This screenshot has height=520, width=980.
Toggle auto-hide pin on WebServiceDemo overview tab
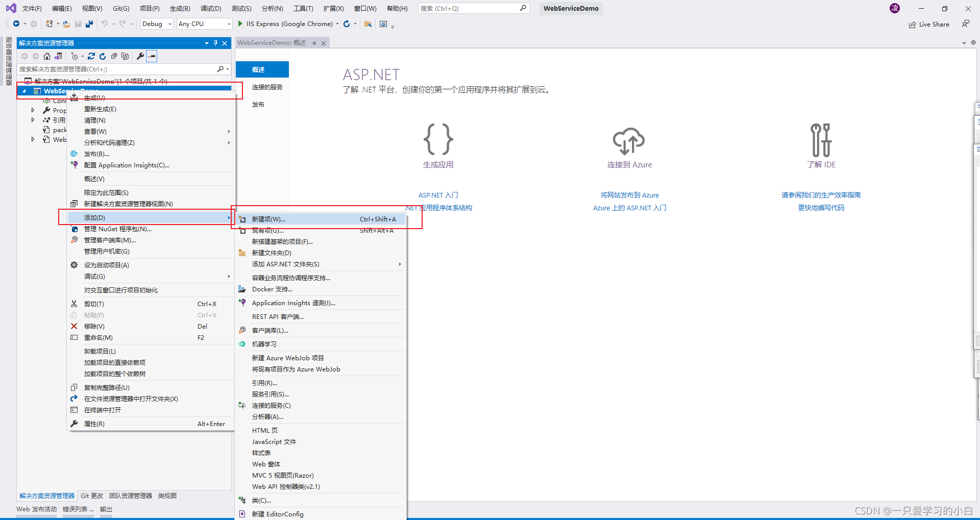[314, 43]
